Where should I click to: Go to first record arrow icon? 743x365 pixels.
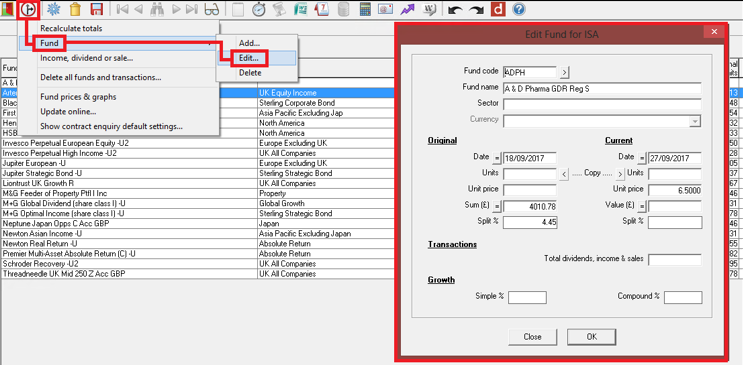click(122, 9)
